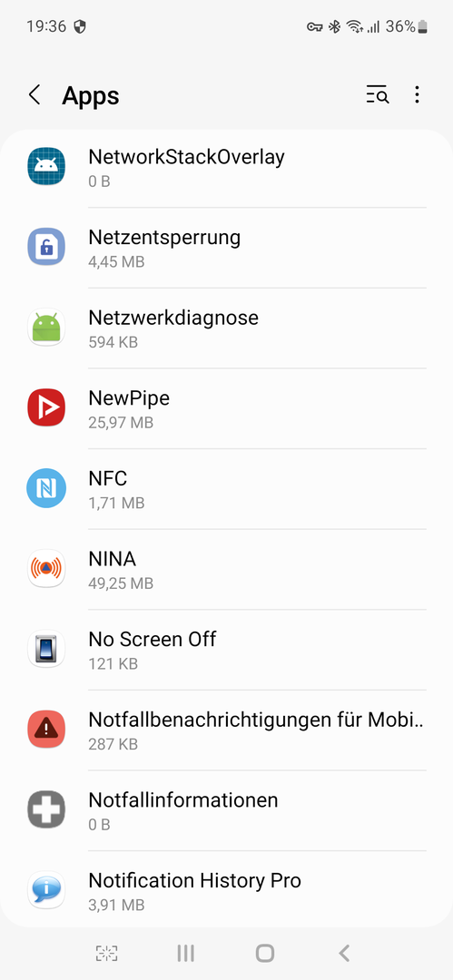Tap the NewPipe red play icon

[x=46, y=407]
